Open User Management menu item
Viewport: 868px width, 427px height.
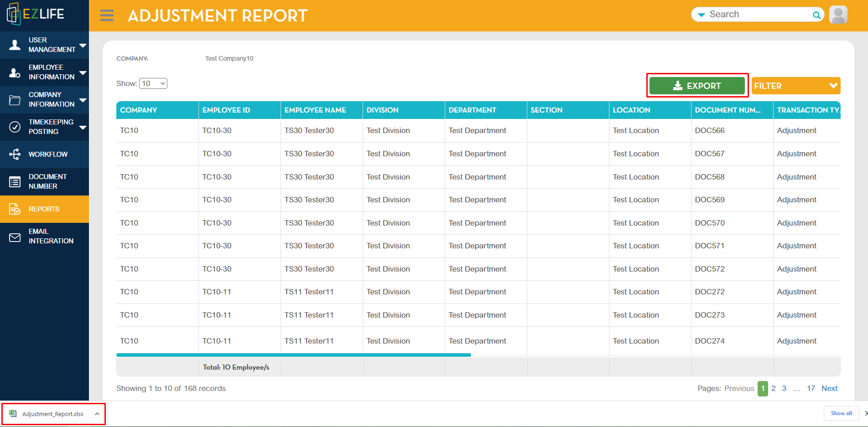44,45
